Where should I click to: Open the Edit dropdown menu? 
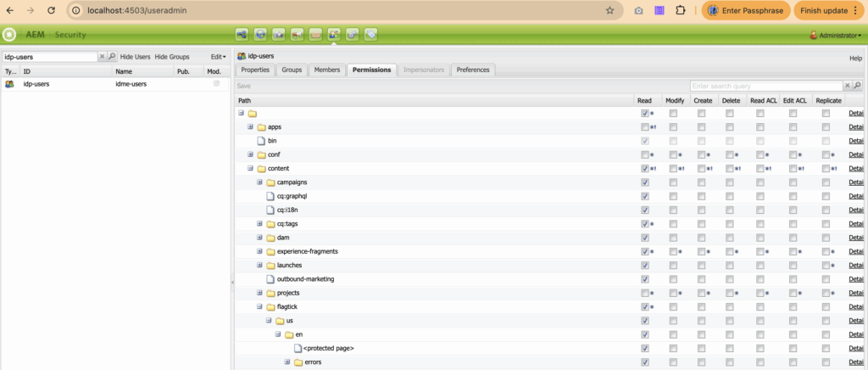(218, 57)
